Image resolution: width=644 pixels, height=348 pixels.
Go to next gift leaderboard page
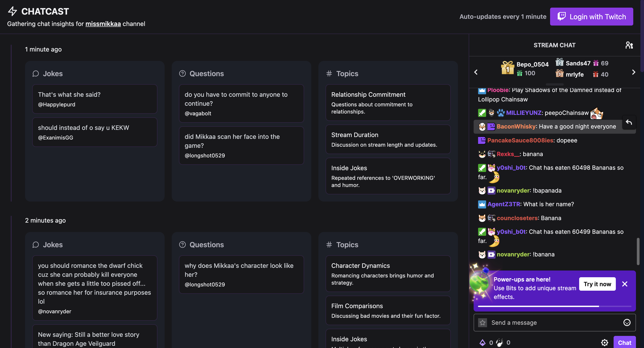633,72
